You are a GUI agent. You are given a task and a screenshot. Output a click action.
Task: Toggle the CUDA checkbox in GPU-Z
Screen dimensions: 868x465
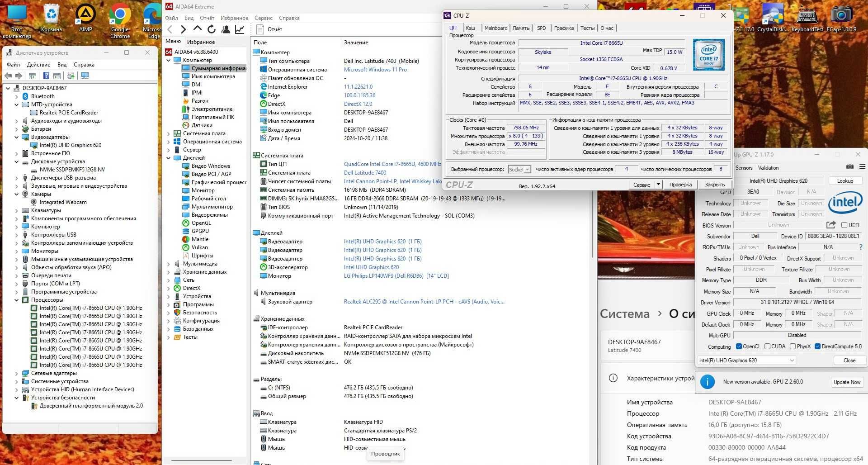767,346
